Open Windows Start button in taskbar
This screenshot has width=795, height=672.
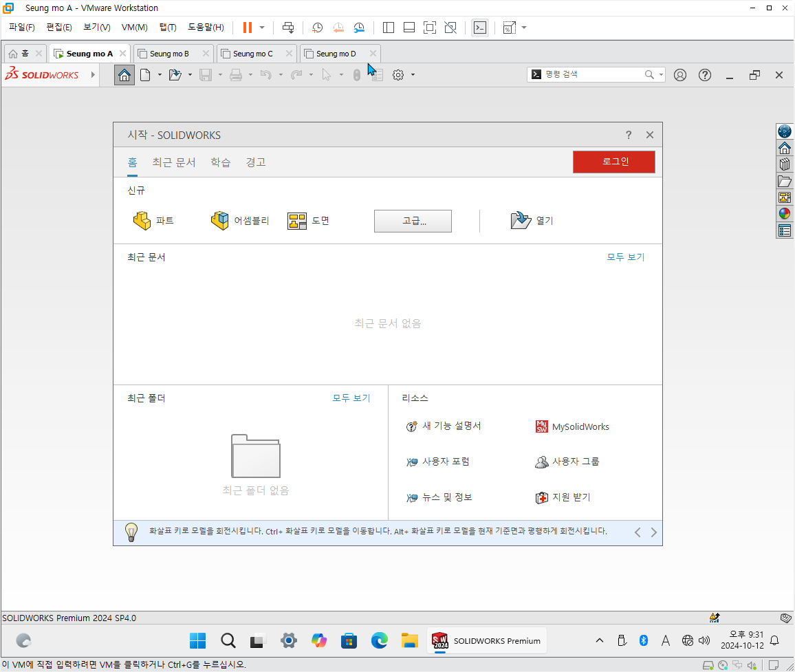pyautogui.click(x=198, y=640)
